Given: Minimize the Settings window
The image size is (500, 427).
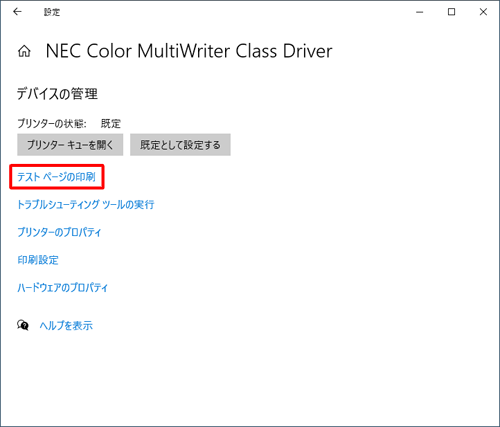Looking at the screenshot, I should [420, 12].
